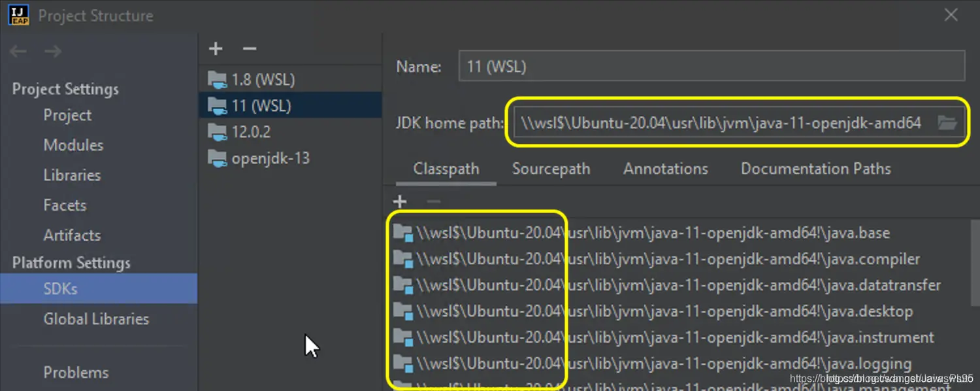Click the forward navigation arrow

[x=52, y=52]
